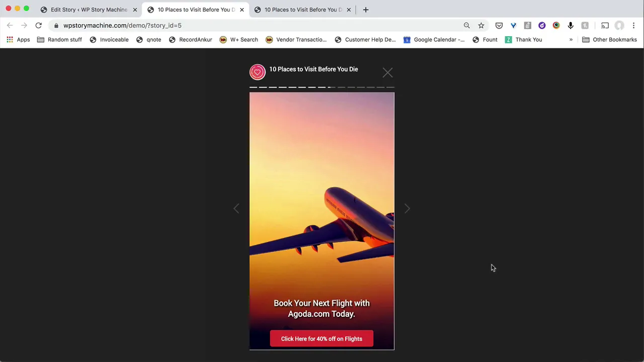Click the '10 Places to Visit Before You Die' title
Screen dimensions: 644x362
point(313,69)
